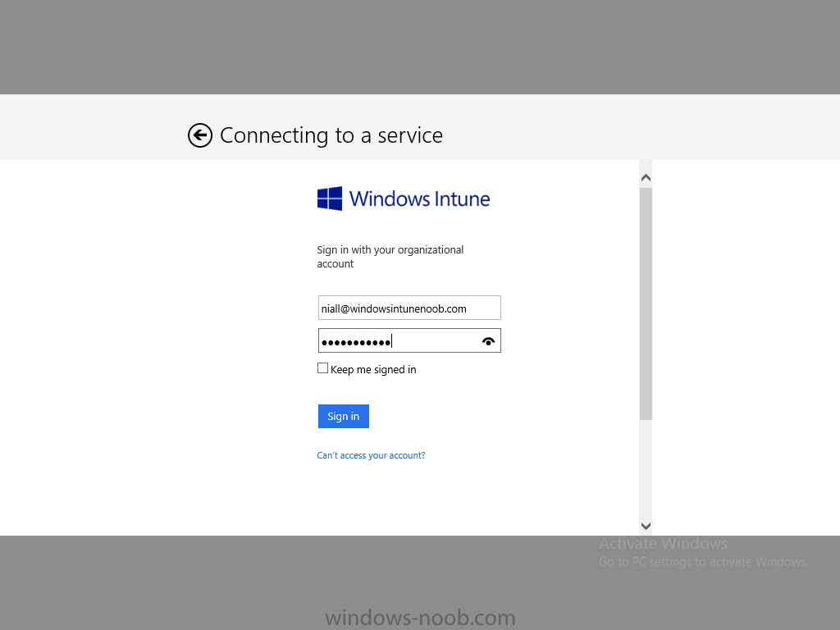Click the Sign in button
Viewport: 840px width, 630px height.
344,416
